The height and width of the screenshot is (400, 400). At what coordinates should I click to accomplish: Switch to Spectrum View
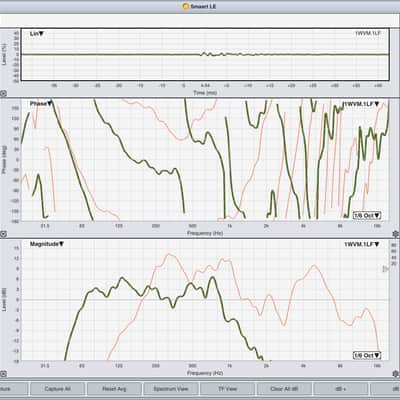click(171, 389)
